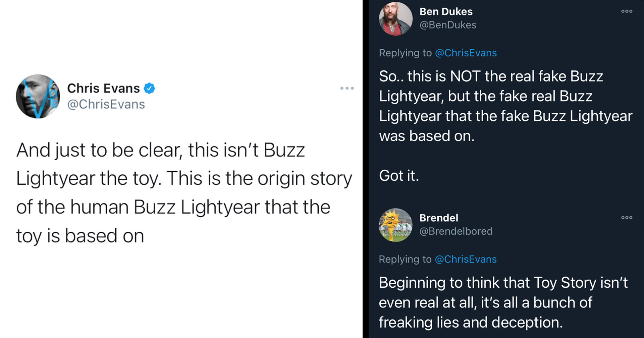Click the "Replying to" label above Brendel's reply
This screenshot has width=644, height=338.
click(x=405, y=259)
